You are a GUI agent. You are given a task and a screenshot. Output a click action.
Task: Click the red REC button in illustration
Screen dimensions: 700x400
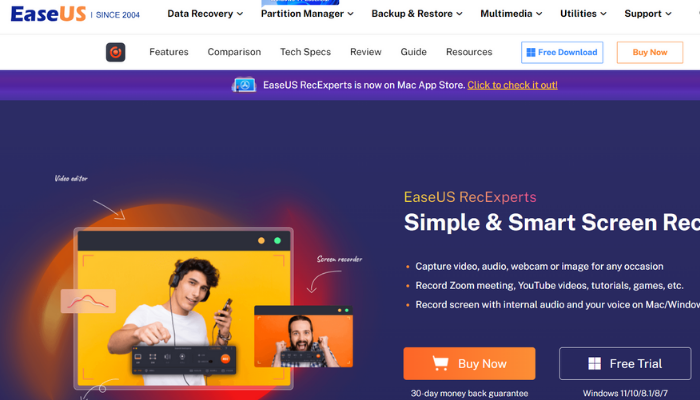pos(225,358)
